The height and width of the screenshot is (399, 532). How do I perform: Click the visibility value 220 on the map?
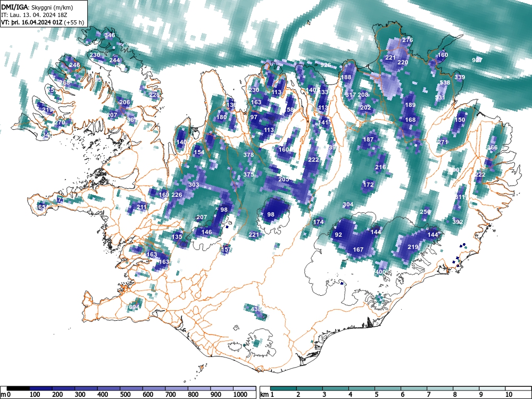(x=403, y=62)
